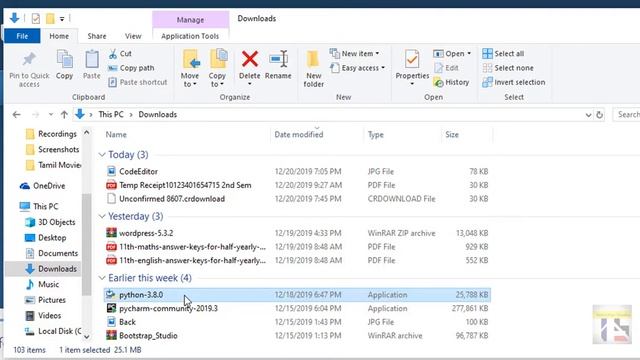Open the New item dropdown
Image resolution: width=640 pixels, height=360 pixels.
pos(355,53)
